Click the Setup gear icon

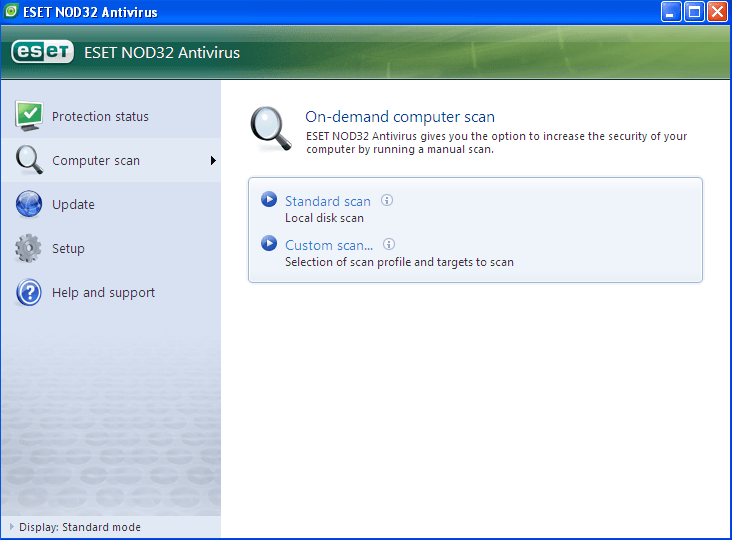point(28,248)
